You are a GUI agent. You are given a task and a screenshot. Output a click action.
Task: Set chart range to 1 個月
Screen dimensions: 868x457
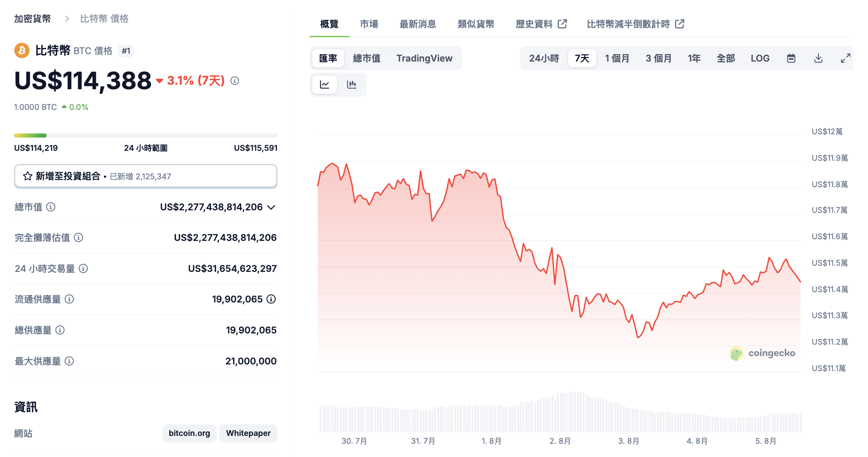pos(617,58)
